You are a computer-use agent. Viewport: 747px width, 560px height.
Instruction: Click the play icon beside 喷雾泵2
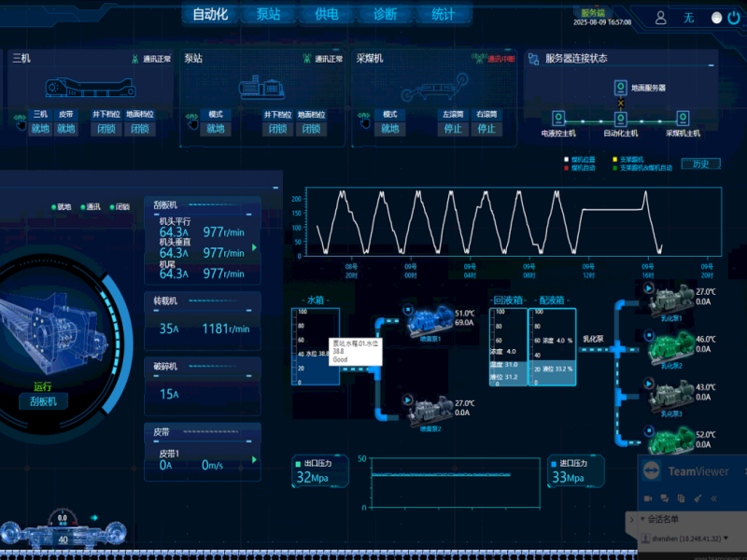click(408, 399)
